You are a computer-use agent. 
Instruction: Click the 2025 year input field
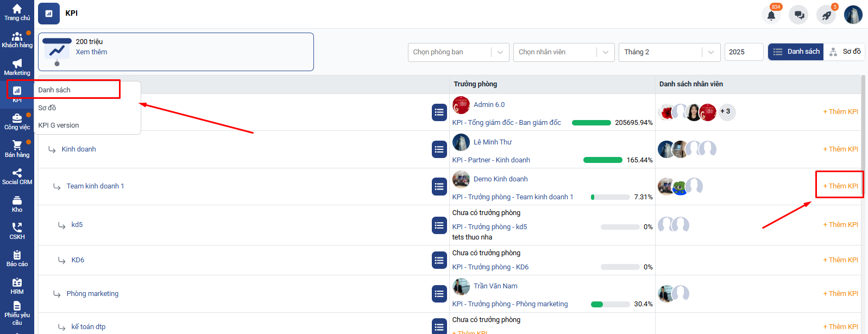(744, 52)
